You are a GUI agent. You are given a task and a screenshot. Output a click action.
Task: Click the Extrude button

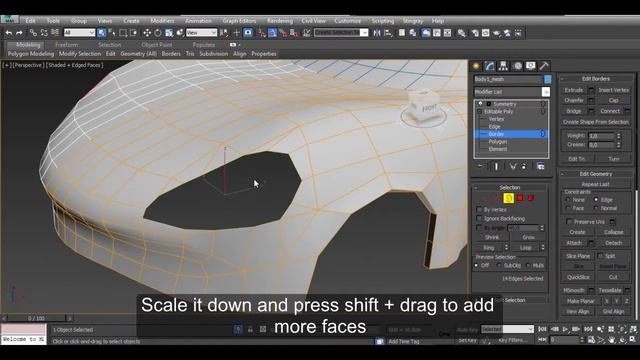click(x=574, y=90)
